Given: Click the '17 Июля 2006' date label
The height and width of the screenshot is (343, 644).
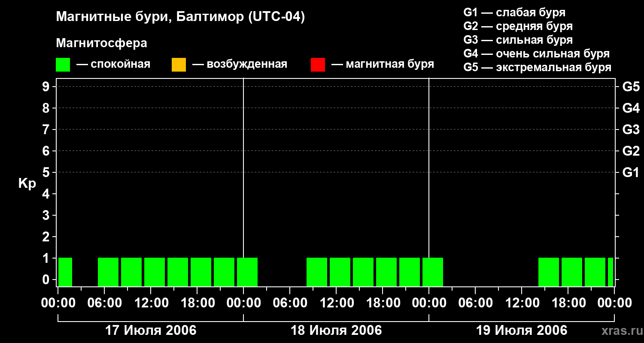Looking at the screenshot, I should coord(151,331).
